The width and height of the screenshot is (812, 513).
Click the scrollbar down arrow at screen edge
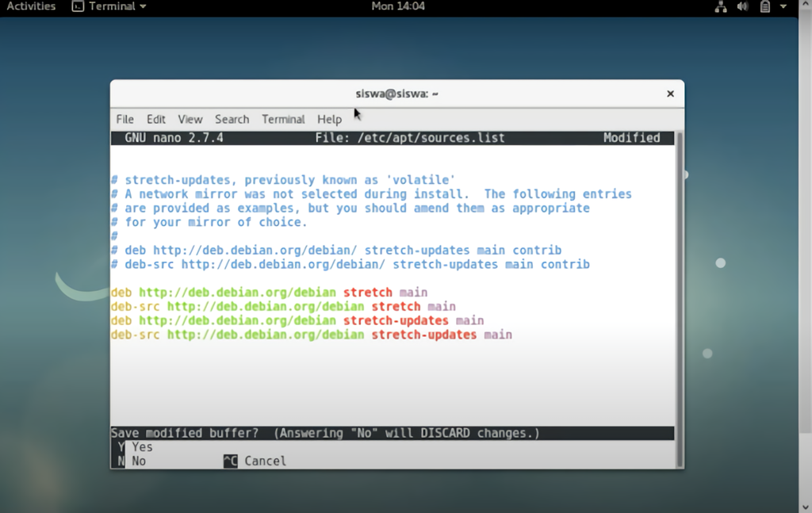[806, 507]
